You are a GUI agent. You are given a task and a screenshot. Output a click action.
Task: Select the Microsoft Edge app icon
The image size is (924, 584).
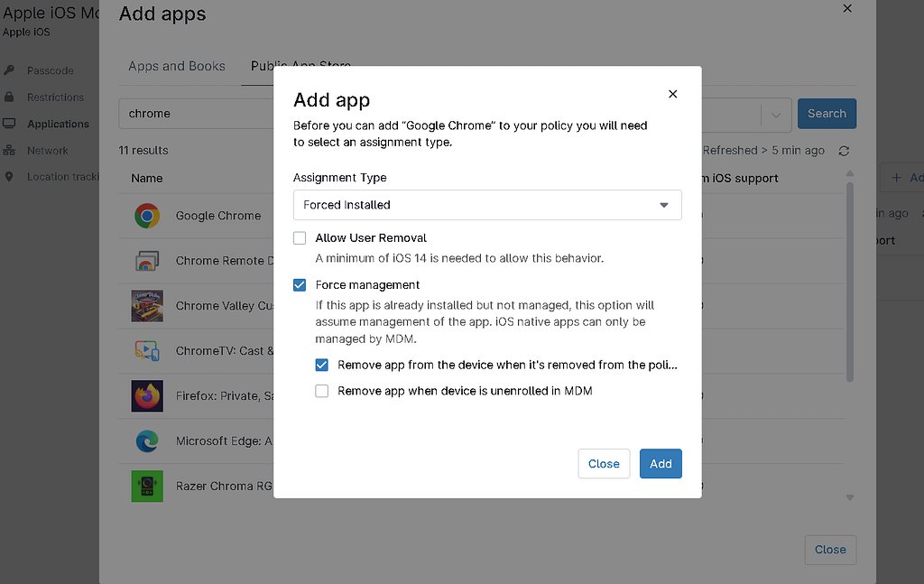(x=147, y=441)
